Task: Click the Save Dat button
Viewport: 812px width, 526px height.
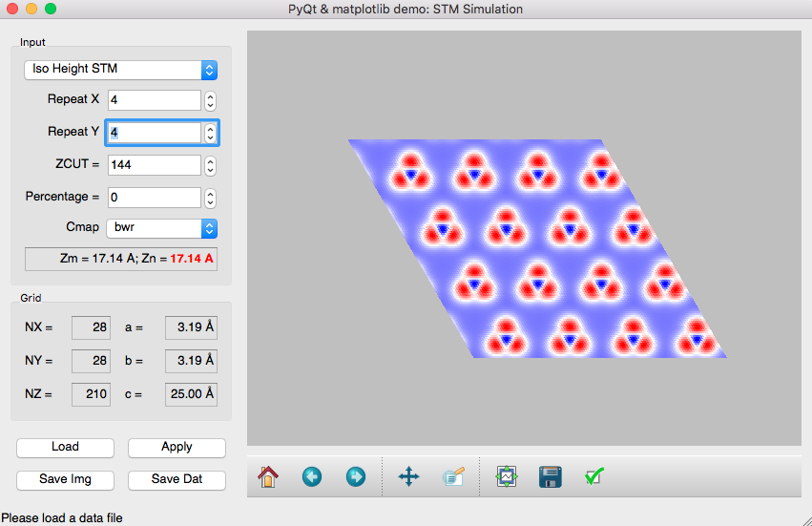Action: 177,479
